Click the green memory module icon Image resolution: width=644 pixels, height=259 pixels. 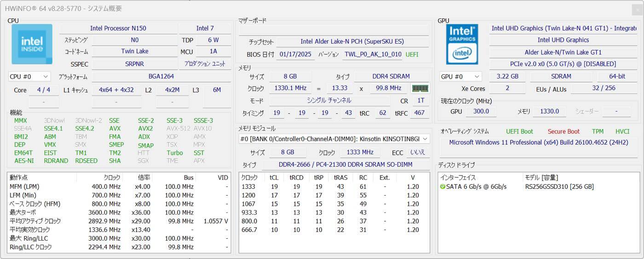tap(420, 88)
